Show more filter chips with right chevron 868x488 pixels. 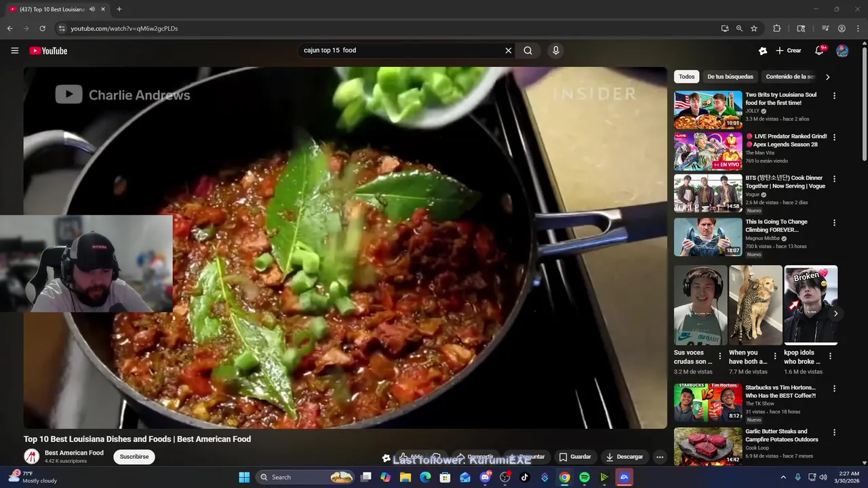coord(827,77)
